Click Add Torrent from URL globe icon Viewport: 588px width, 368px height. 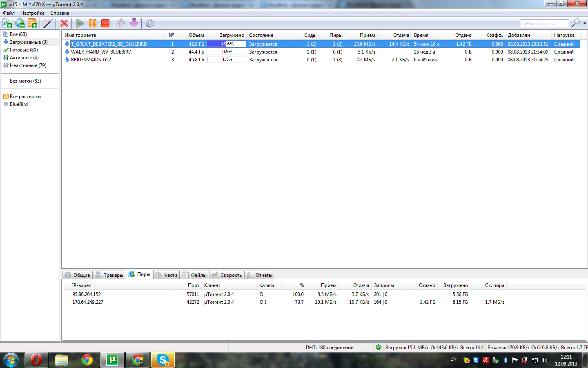pos(20,23)
